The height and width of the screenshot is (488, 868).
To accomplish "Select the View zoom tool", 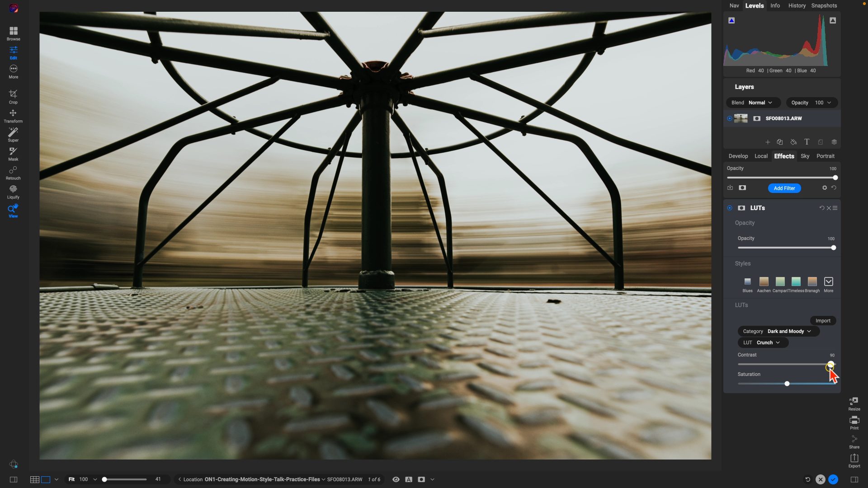I will pos(13,211).
